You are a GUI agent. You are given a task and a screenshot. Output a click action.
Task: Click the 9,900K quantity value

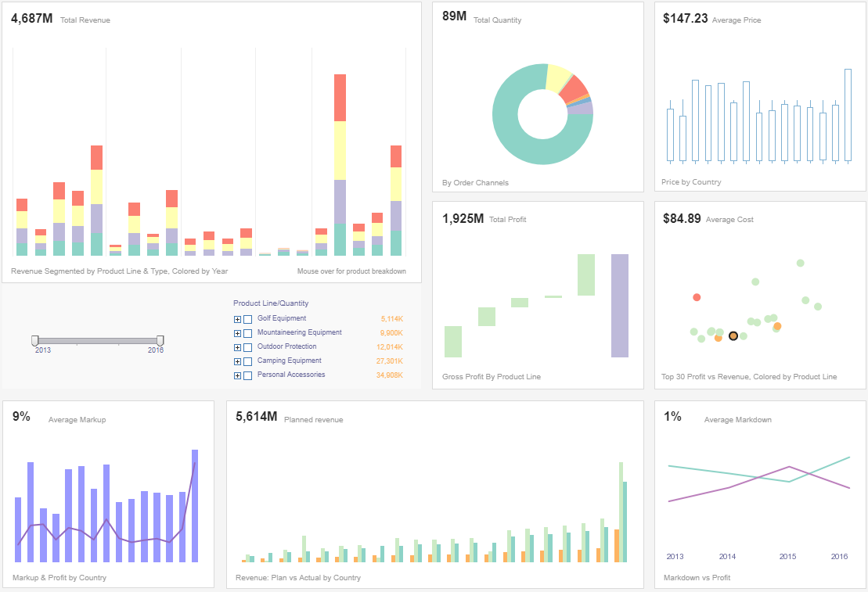pyautogui.click(x=391, y=333)
